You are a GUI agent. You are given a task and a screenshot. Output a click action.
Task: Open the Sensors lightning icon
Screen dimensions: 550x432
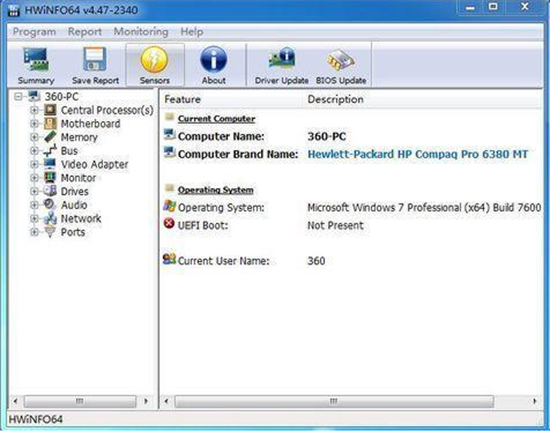click(154, 60)
